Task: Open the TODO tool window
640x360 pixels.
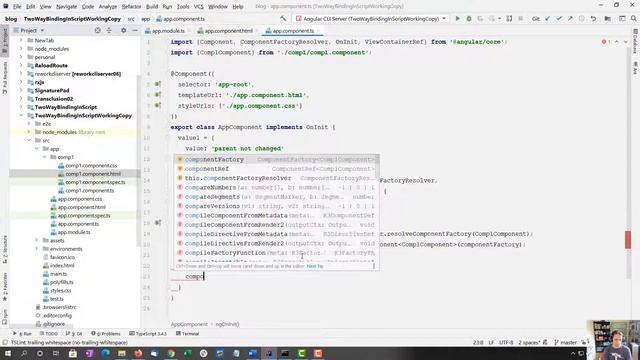Action: click(x=49, y=333)
